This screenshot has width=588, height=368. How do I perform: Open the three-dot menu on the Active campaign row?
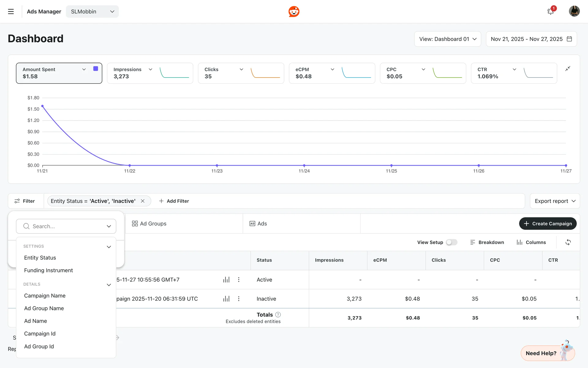click(x=239, y=280)
